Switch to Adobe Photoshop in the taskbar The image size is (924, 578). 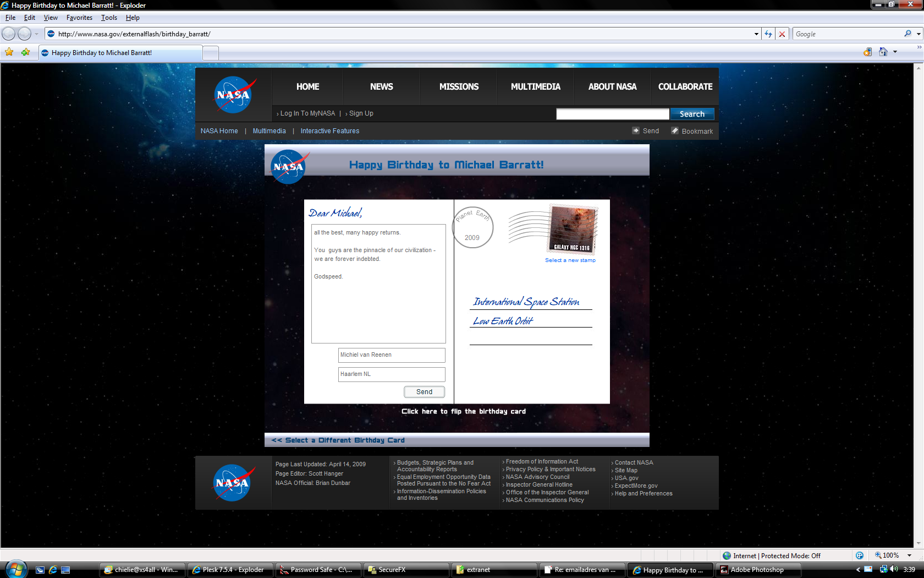(x=757, y=570)
